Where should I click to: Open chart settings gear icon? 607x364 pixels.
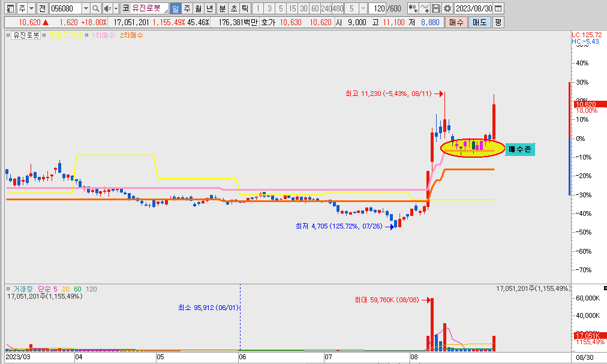(x=447, y=8)
